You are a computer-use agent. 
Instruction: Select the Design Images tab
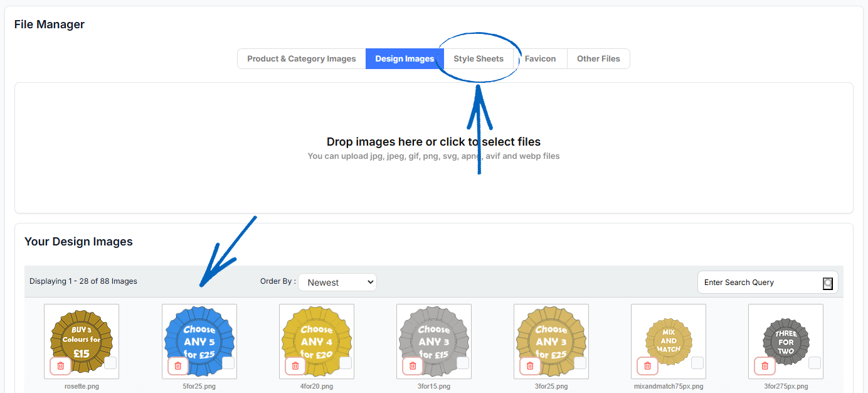(405, 59)
